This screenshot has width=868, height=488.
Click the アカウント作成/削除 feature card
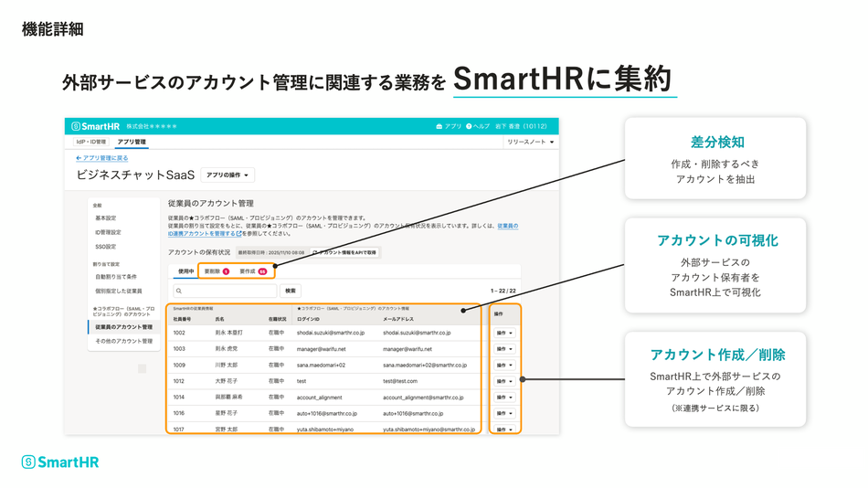(715, 379)
